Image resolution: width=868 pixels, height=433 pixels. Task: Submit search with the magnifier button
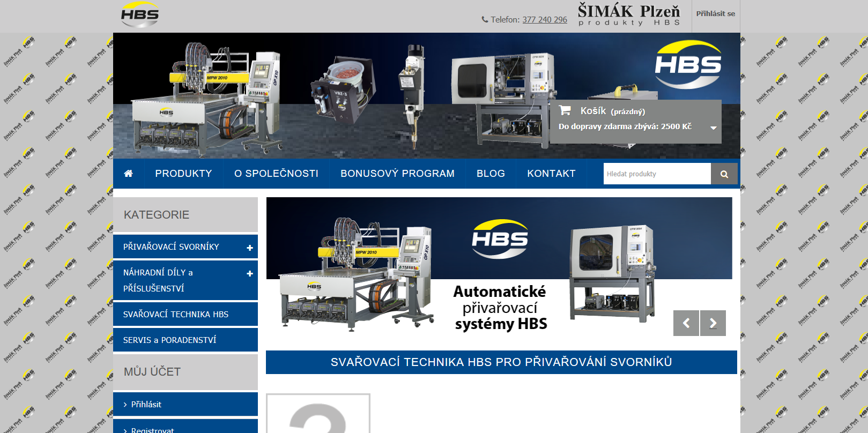click(x=724, y=174)
